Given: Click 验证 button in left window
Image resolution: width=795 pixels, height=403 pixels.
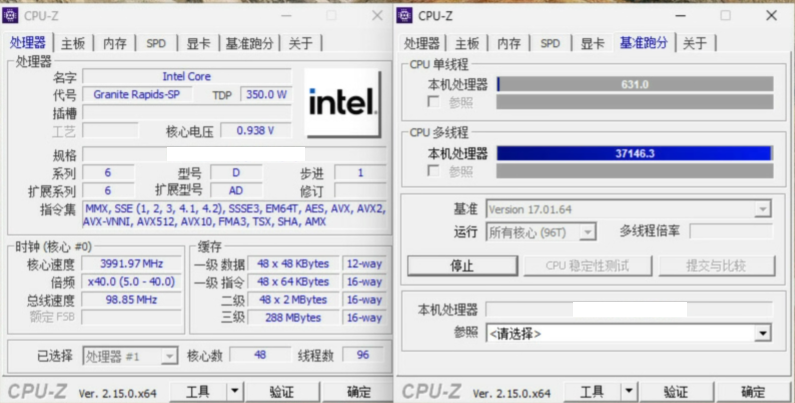Looking at the screenshot, I should [x=281, y=391].
